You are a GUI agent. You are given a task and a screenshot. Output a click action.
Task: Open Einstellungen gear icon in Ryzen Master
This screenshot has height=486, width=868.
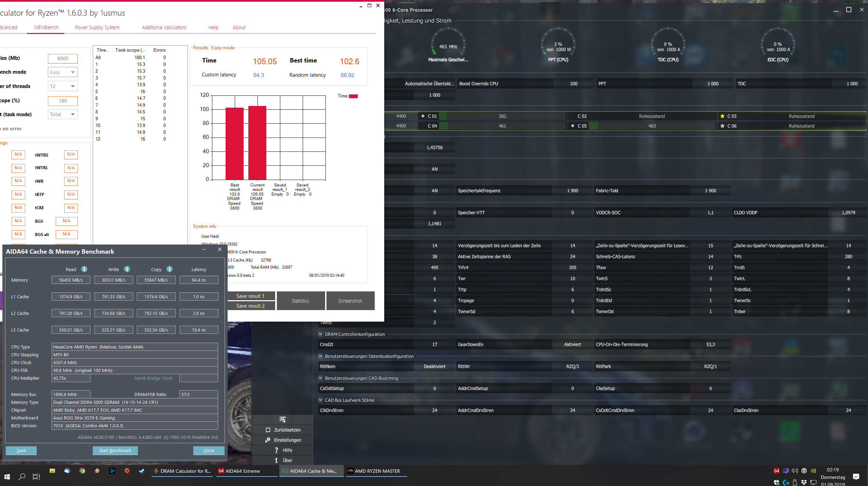pos(268,440)
